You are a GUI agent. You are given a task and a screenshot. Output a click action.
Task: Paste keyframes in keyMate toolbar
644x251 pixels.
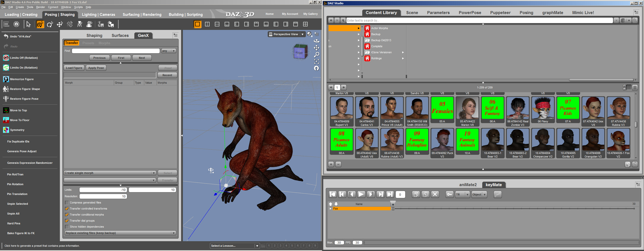[x=425, y=194]
